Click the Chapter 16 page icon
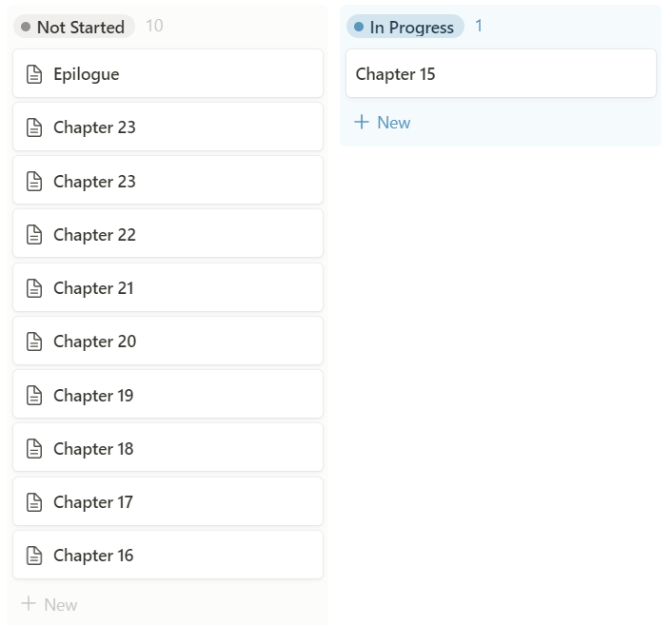 34,556
